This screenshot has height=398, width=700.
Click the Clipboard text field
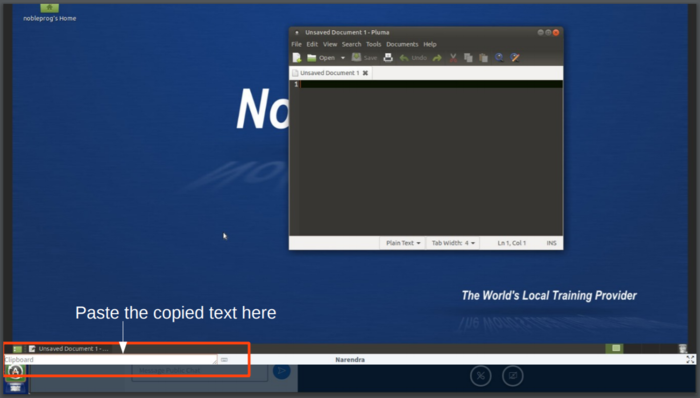pos(110,360)
